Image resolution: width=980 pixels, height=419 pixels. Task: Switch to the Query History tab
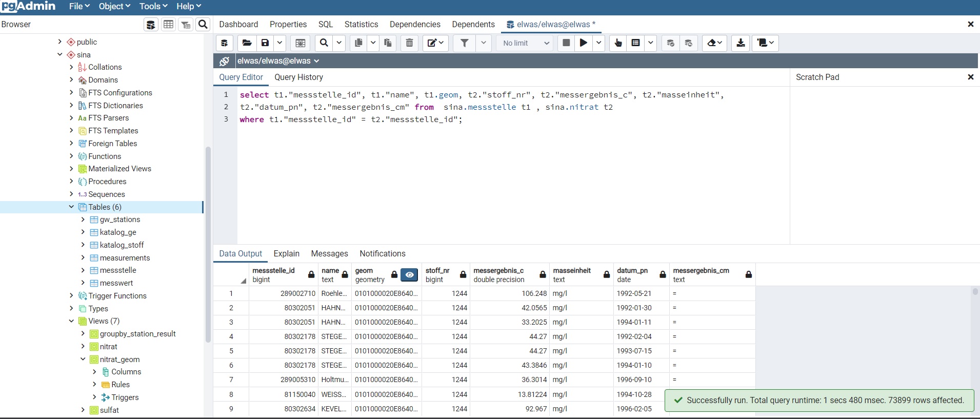point(298,77)
